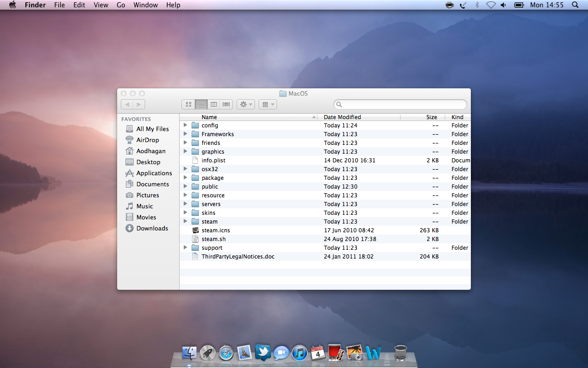Open Spotlight search magnifier
Image resolution: width=588 pixels, height=368 pixels.
pyautogui.click(x=575, y=5)
